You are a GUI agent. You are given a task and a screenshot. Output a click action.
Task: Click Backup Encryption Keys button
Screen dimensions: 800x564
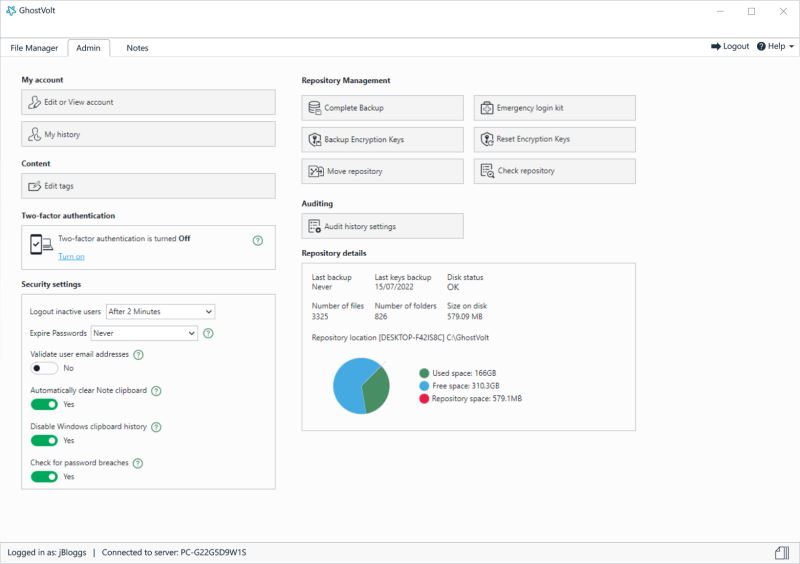(383, 139)
